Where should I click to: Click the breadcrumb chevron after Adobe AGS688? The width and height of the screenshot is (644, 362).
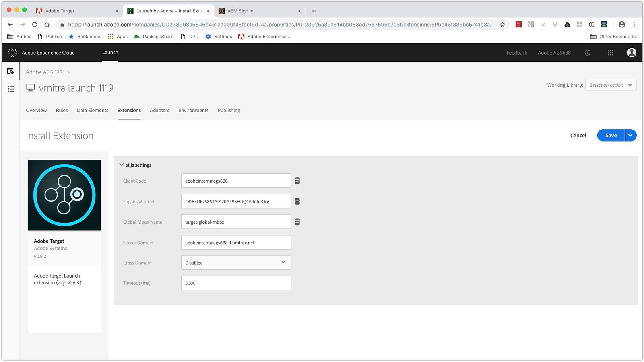[69, 72]
